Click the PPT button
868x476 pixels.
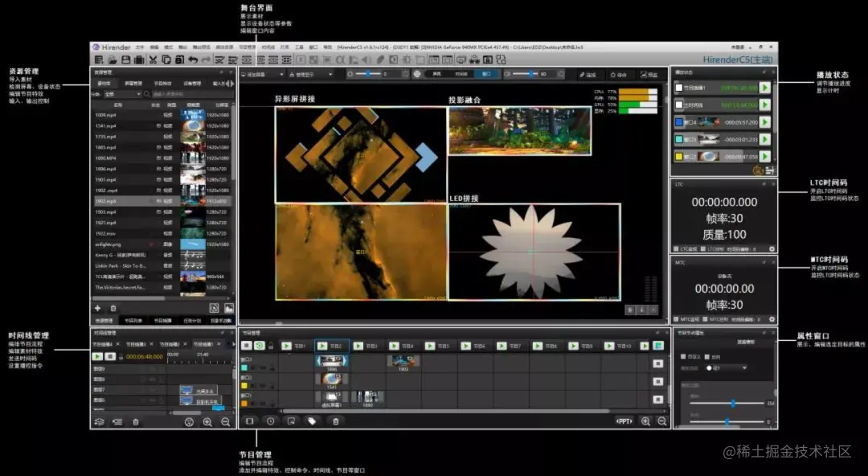pyautogui.click(x=624, y=421)
